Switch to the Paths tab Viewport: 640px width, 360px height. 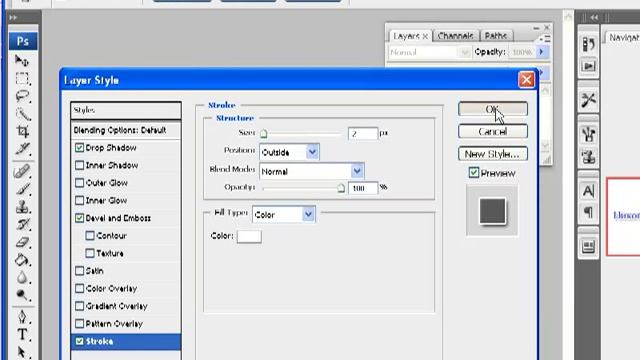point(496,36)
